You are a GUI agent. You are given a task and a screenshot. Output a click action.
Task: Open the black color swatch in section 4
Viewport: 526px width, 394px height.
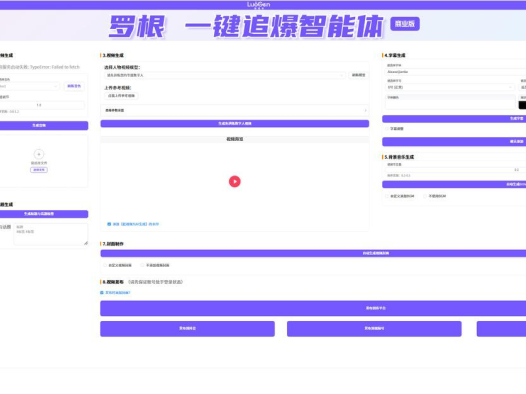522,105
